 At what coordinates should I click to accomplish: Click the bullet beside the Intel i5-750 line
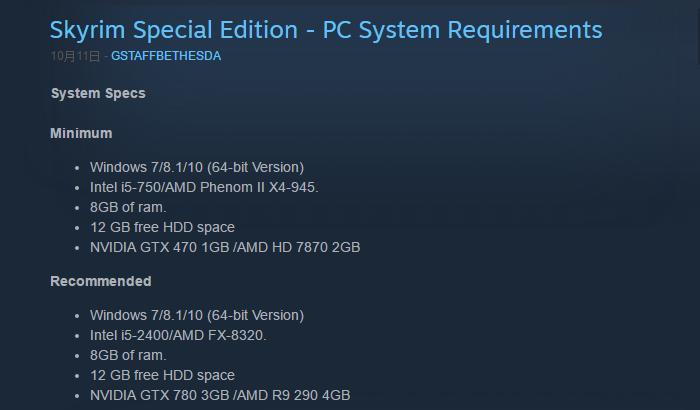[x=78, y=188]
